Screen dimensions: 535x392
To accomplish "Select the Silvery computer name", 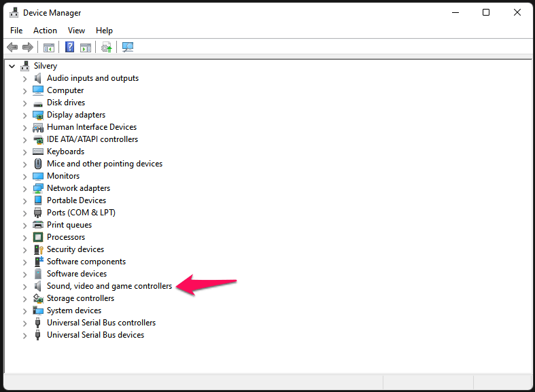I will [x=46, y=66].
